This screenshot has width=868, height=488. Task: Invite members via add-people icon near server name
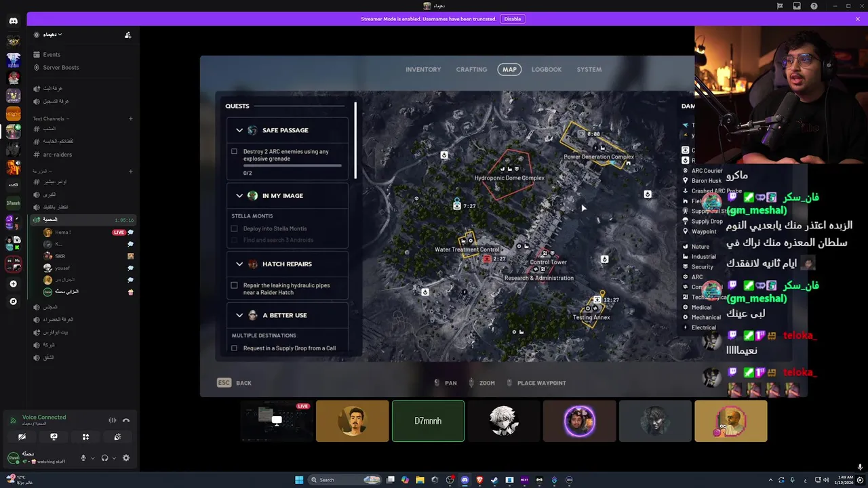point(127,35)
